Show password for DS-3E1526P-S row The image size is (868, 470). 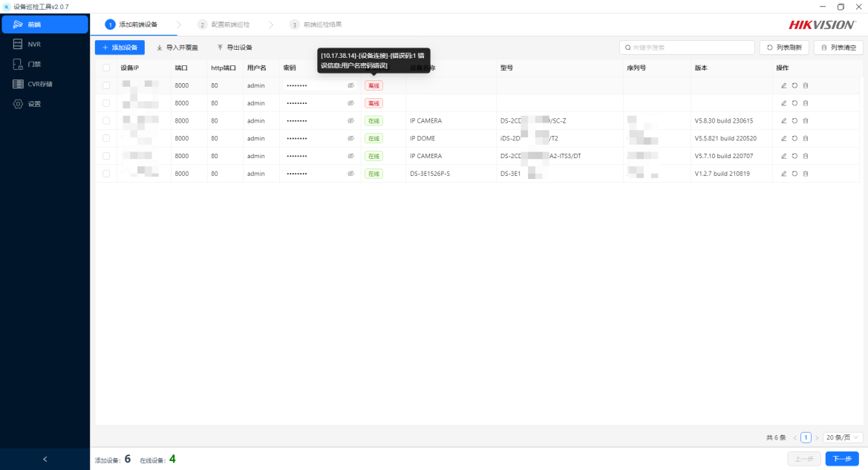[350, 174]
